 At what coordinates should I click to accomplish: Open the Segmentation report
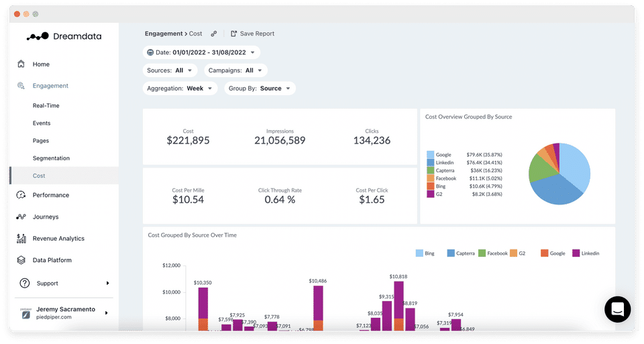(x=52, y=158)
